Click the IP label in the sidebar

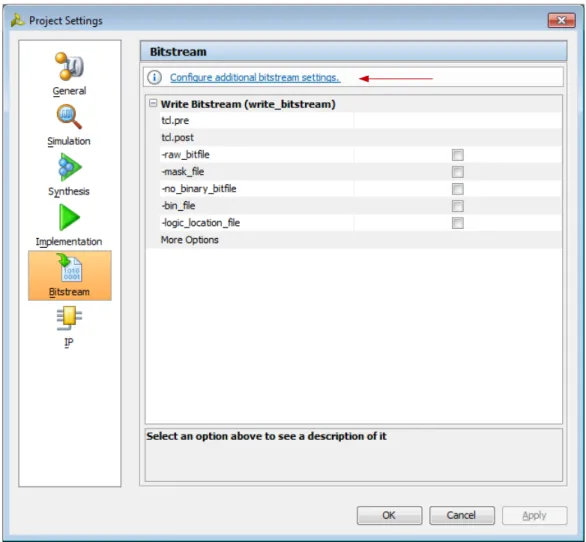[69, 342]
